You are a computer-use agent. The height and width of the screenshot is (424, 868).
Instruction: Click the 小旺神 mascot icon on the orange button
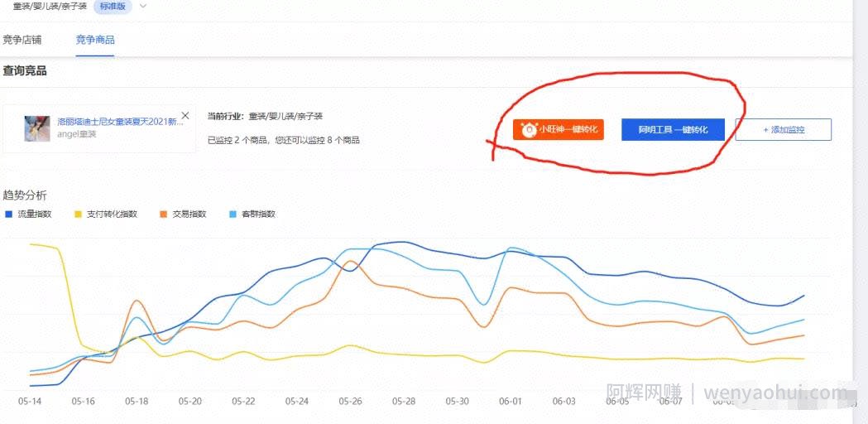[x=529, y=129]
